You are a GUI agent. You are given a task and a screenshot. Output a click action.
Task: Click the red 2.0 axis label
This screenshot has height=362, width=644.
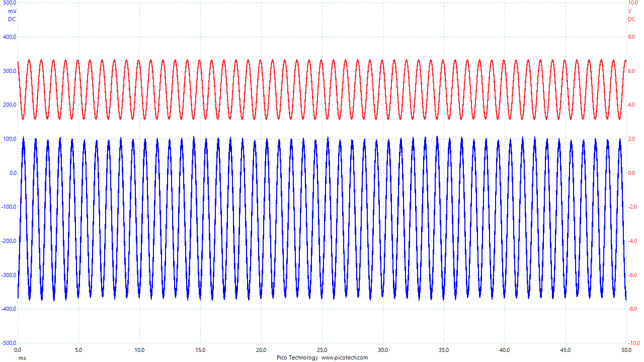click(x=631, y=139)
